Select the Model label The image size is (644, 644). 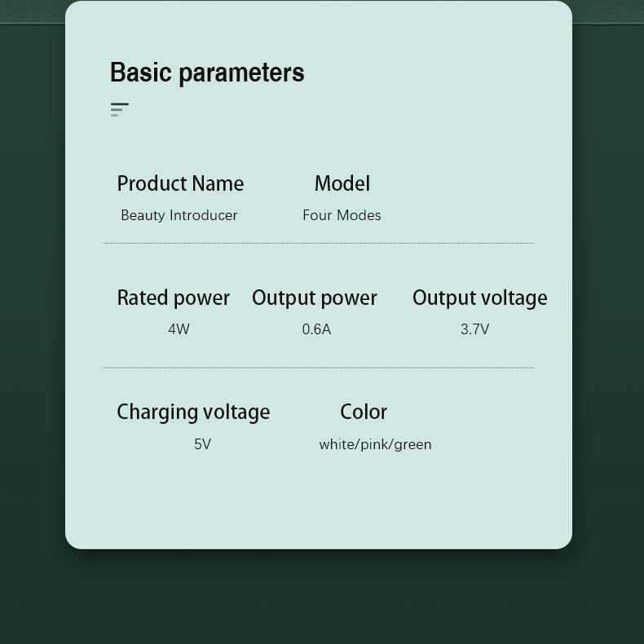[x=342, y=183]
